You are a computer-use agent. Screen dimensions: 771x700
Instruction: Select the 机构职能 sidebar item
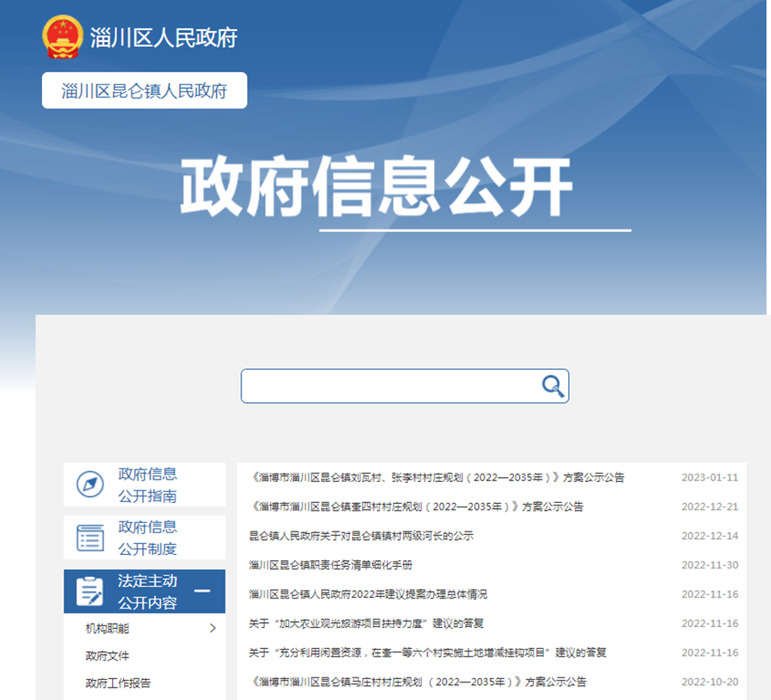(x=107, y=628)
